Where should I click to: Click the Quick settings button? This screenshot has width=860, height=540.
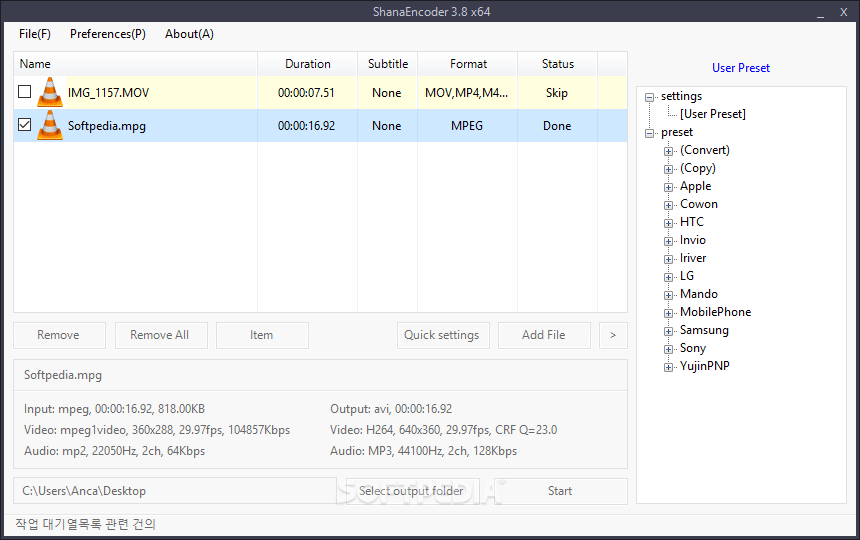click(x=443, y=335)
